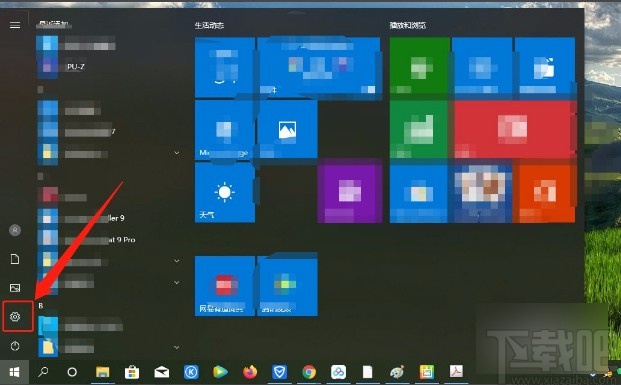Open the cloud-drive app in taskbar

tap(339, 372)
